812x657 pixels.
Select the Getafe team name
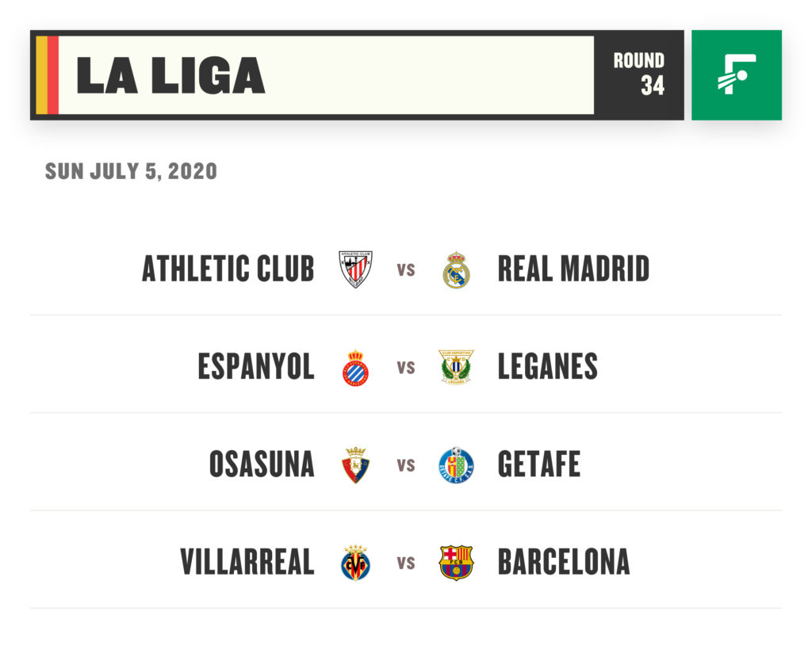[x=538, y=464]
